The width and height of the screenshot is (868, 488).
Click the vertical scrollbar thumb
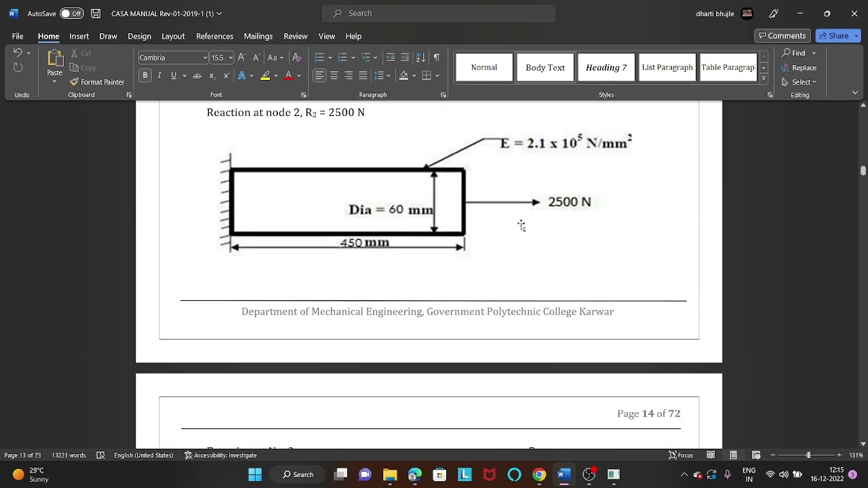863,170
